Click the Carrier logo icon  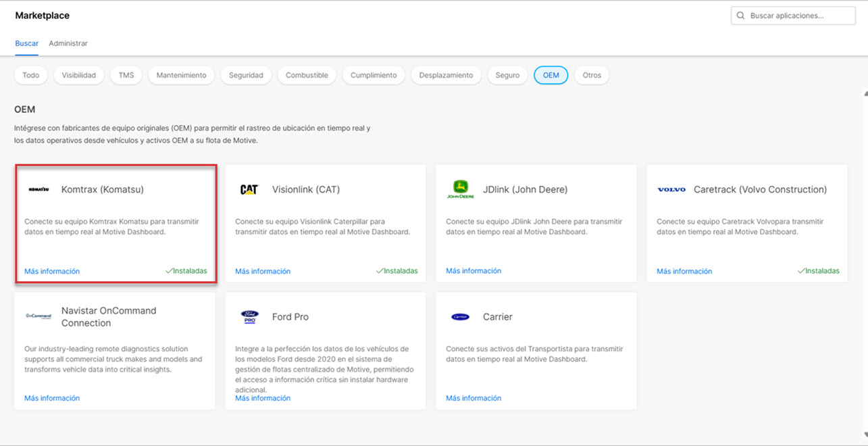(x=460, y=317)
